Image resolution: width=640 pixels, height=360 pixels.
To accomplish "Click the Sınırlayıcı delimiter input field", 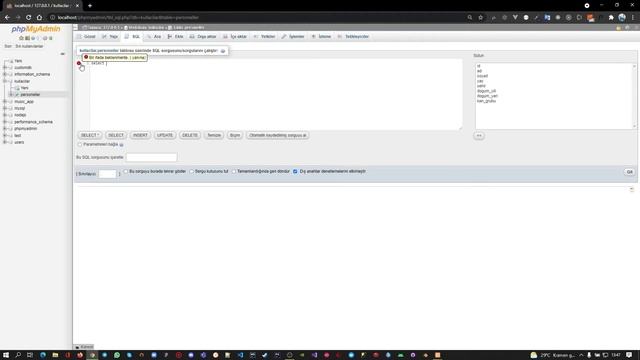I will (x=107, y=174).
